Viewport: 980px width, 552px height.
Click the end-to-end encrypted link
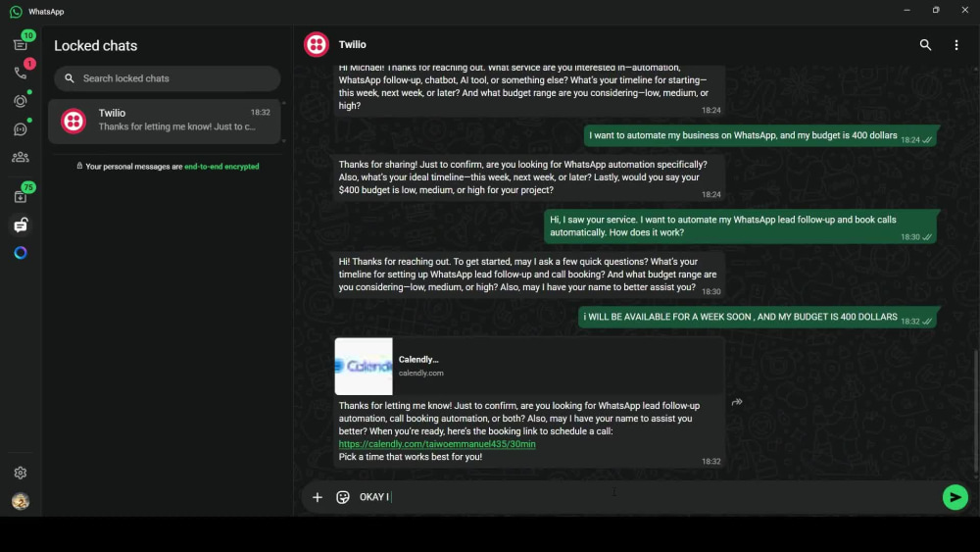[x=221, y=167]
